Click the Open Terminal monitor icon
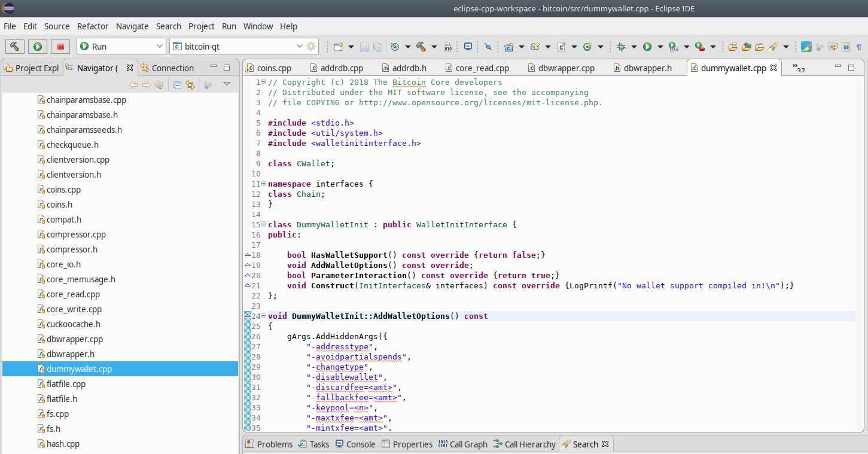 coord(468,47)
